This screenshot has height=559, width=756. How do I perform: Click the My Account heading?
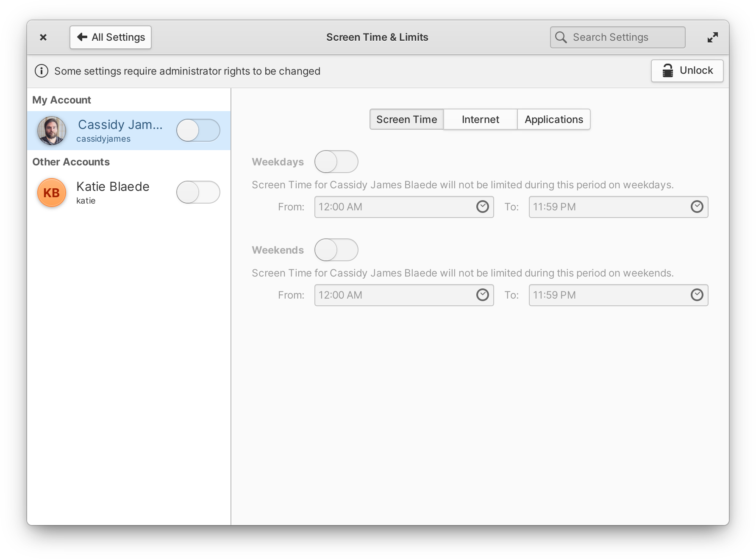[x=62, y=100]
